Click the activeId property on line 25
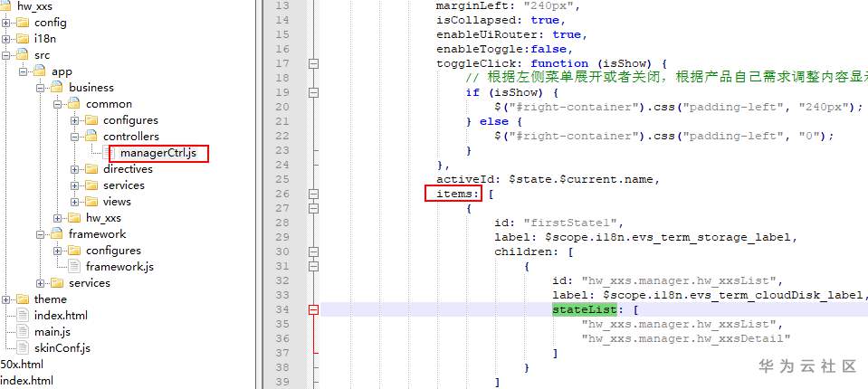Image resolution: width=868 pixels, height=389 pixels. [467, 180]
